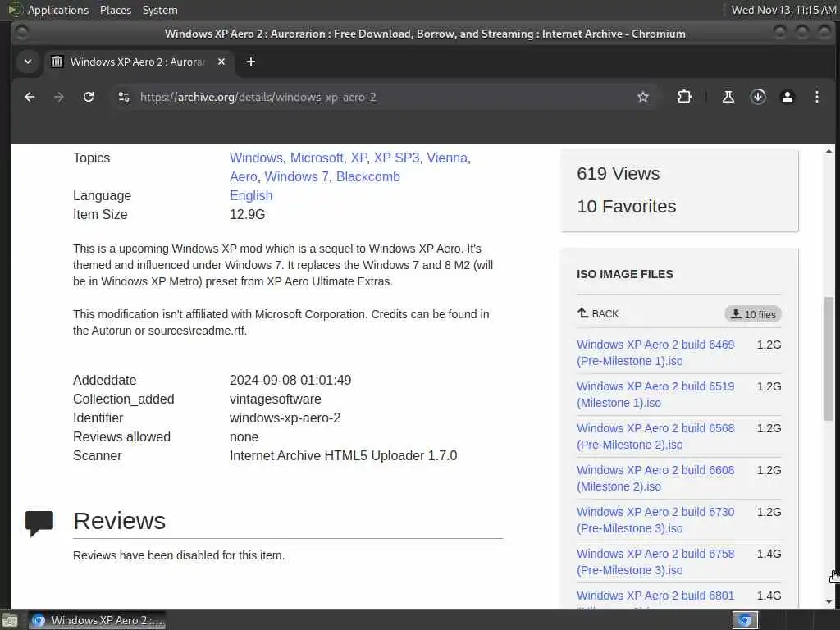
Task: Open the Aero topic link
Action: pos(243,177)
